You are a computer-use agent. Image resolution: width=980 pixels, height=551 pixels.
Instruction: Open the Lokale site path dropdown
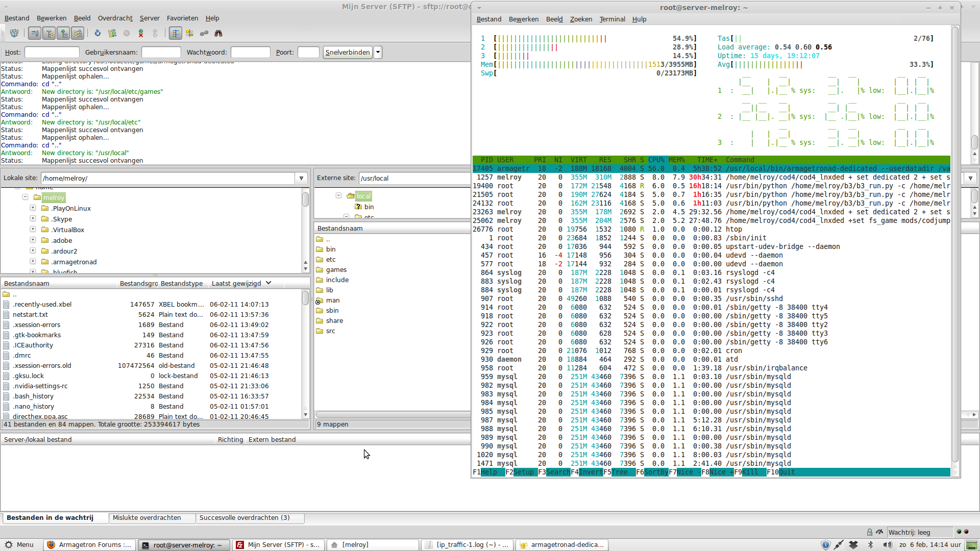301,178
